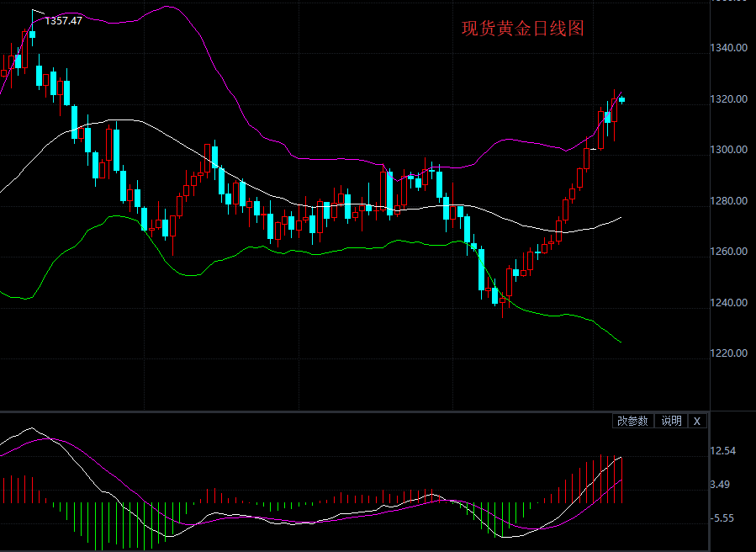Click the 1280.00 price axis label
Viewport: 756px width, 552px height.
729,201
